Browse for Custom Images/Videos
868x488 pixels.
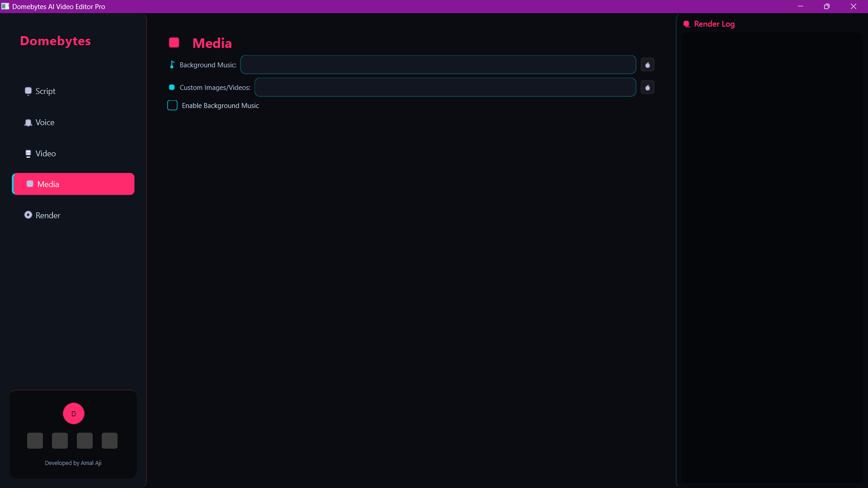tap(647, 87)
